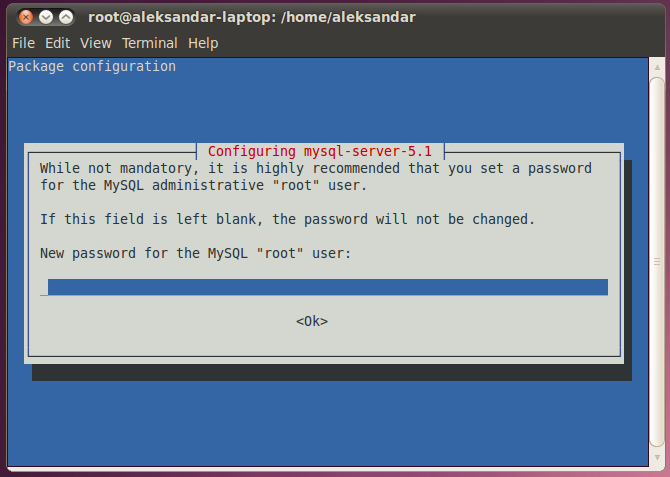Click the 'Package configuration' header text
670x477 pixels.
(x=92, y=67)
